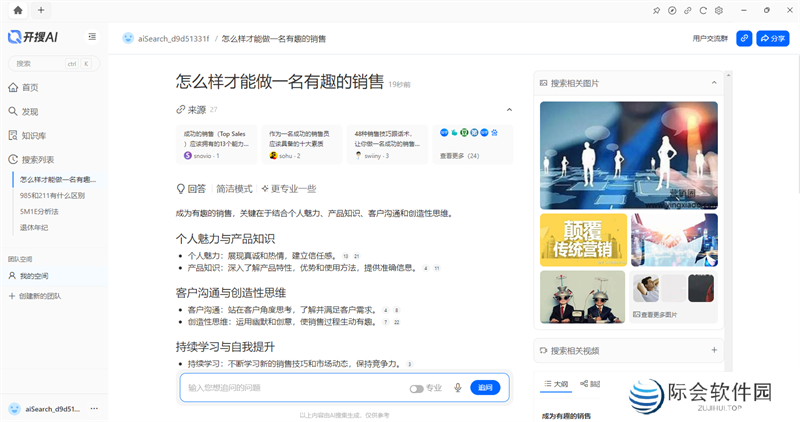Click the 开搜AI logo
This screenshot has width=800, height=422.
[33, 37]
